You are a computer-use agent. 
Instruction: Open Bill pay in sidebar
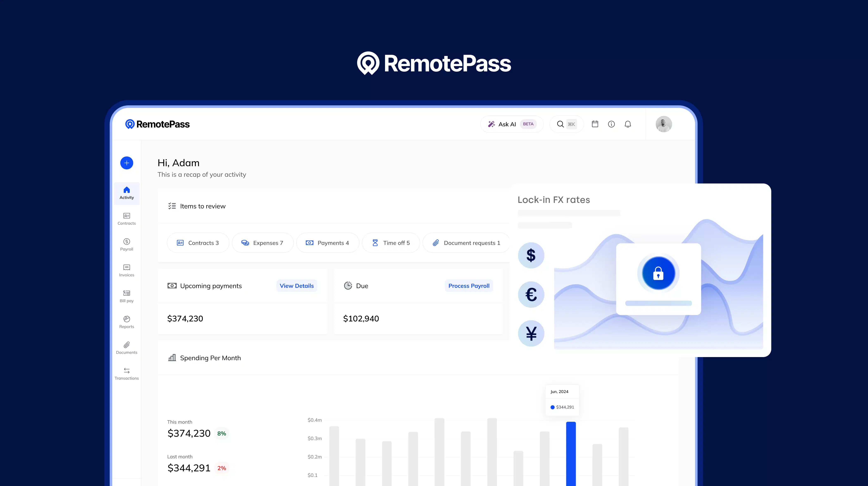click(127, 296)
